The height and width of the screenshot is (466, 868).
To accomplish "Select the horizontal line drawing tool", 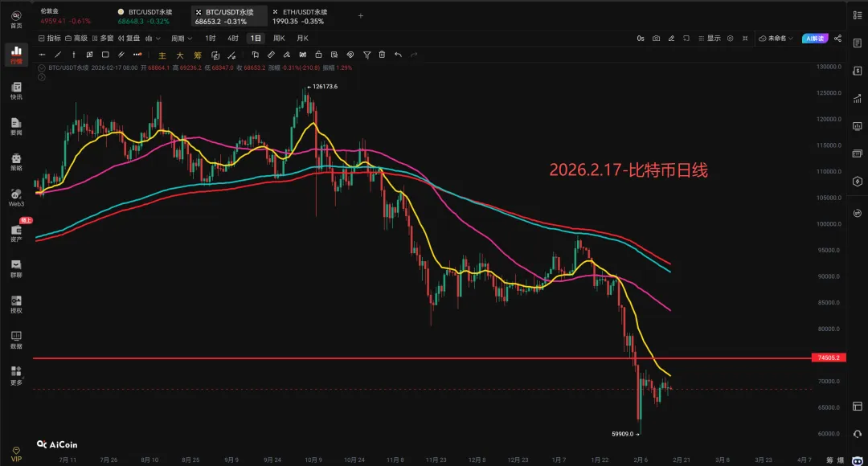I will [x=42, y=55].
